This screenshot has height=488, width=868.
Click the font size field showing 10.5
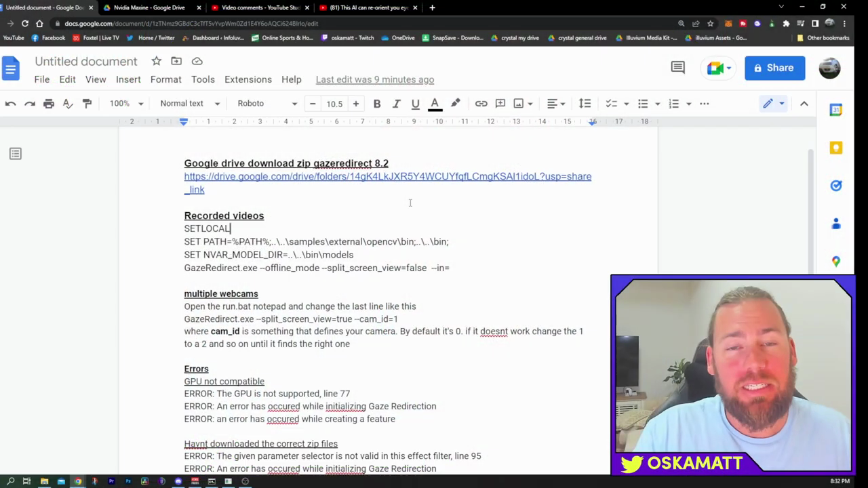[334, 104]
